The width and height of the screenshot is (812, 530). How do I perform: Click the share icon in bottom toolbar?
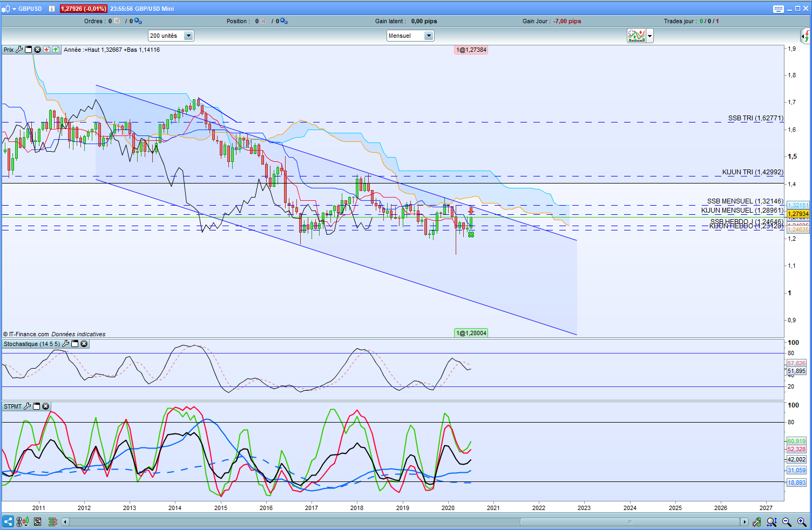(x=8, y=522)
